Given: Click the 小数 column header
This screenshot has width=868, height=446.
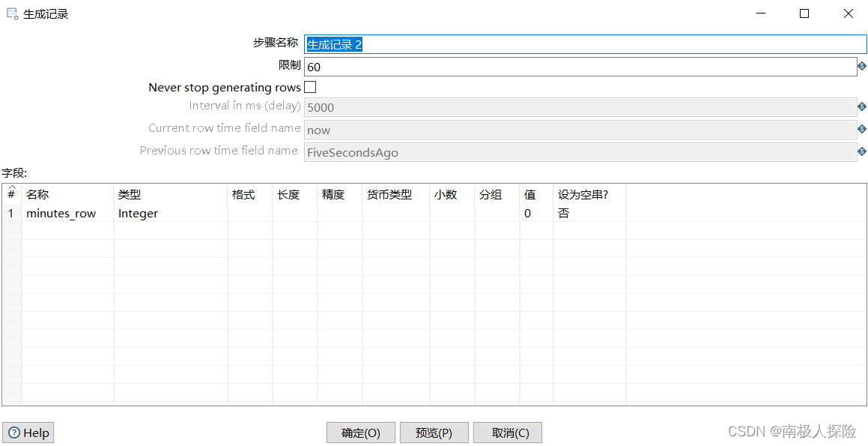Looking at the screenshot, I should click(452, 194).
